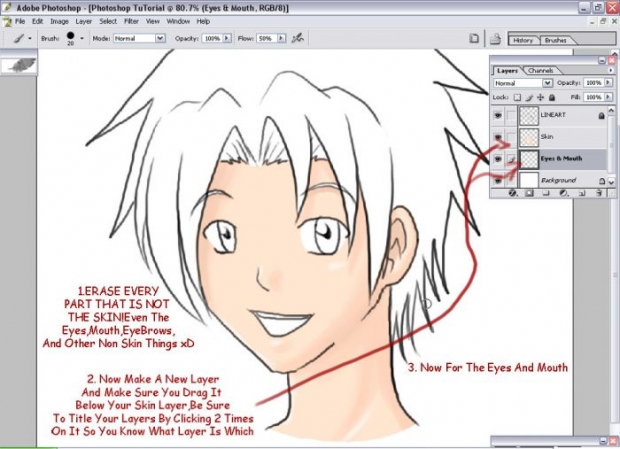
Task: Create new fill or adjustment layer
Action: click(564, 193)
